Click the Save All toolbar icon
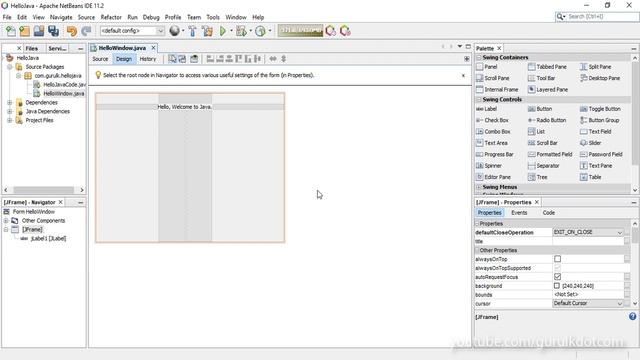 click(x=53, y=31)
